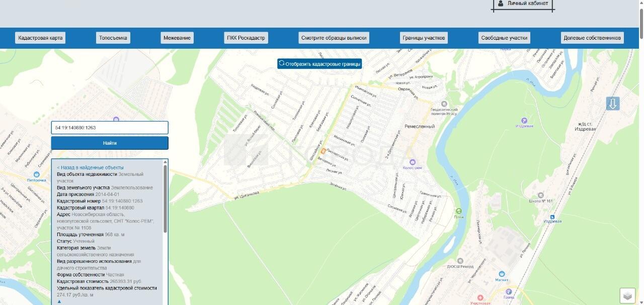Image resolution: width=644 pixels, height=305 pixels.
Task: Open Личный кабинет
Action: [523, 5]
